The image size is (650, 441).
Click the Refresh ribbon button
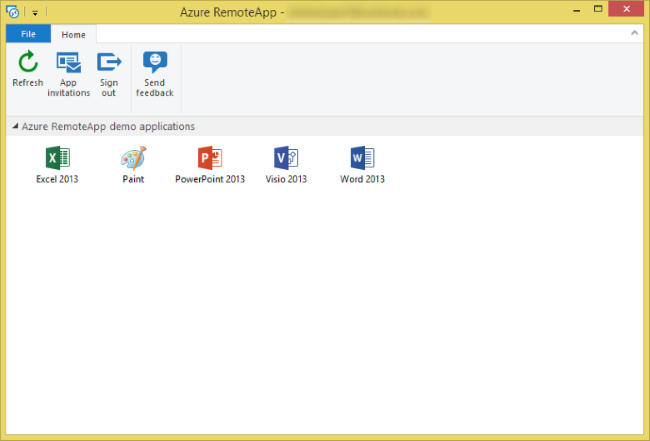tap(28, 69)
